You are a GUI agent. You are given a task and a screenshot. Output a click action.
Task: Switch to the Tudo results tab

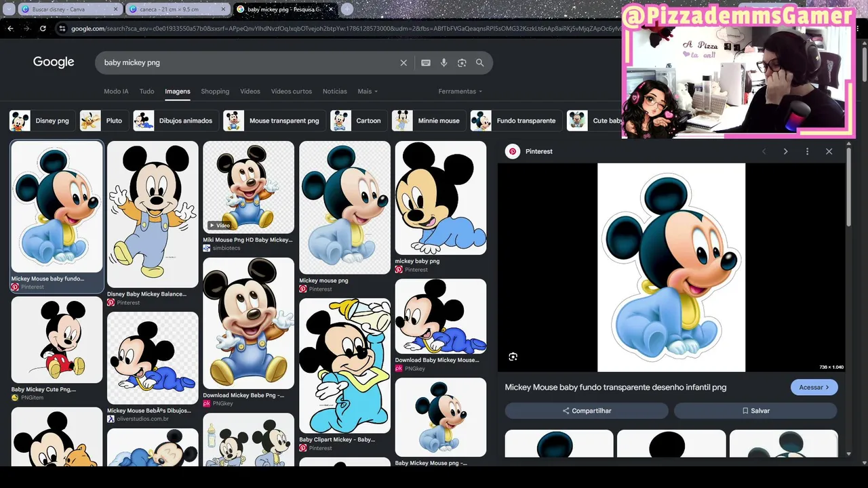(146, 91)
